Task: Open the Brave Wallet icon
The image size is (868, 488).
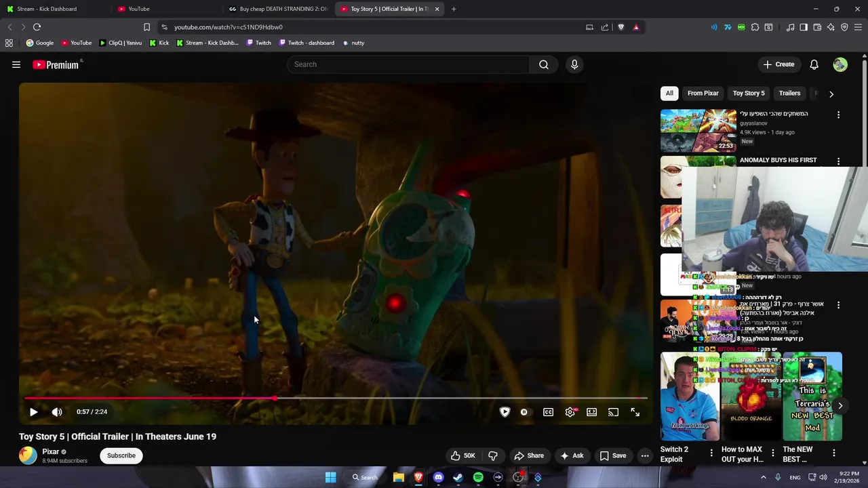Action: (x=817, y=27)
